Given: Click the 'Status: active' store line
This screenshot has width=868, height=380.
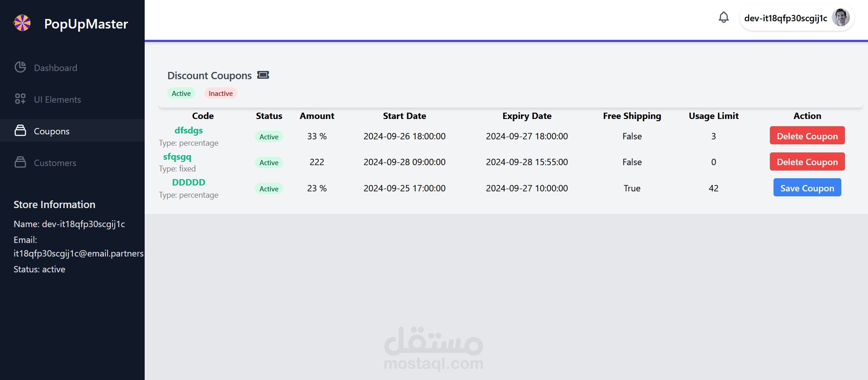Looking at the screenshot, I should 39,269.
